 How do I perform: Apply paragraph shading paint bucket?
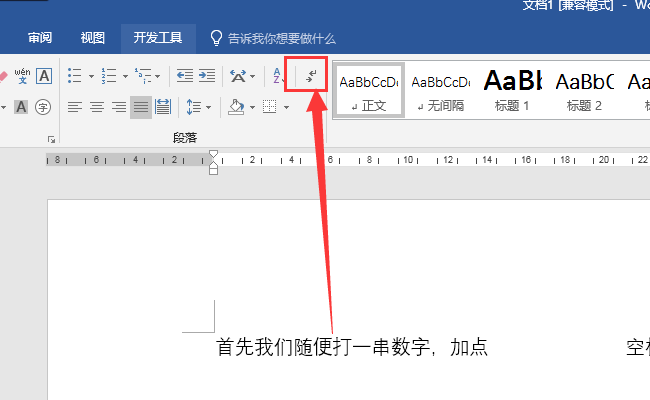point(236,107)
